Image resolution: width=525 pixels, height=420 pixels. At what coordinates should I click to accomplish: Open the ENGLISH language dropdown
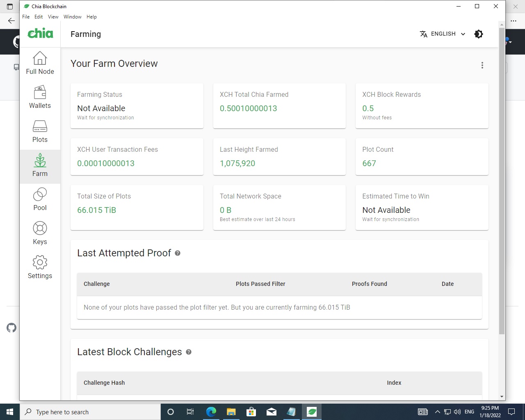coord(443,34)
